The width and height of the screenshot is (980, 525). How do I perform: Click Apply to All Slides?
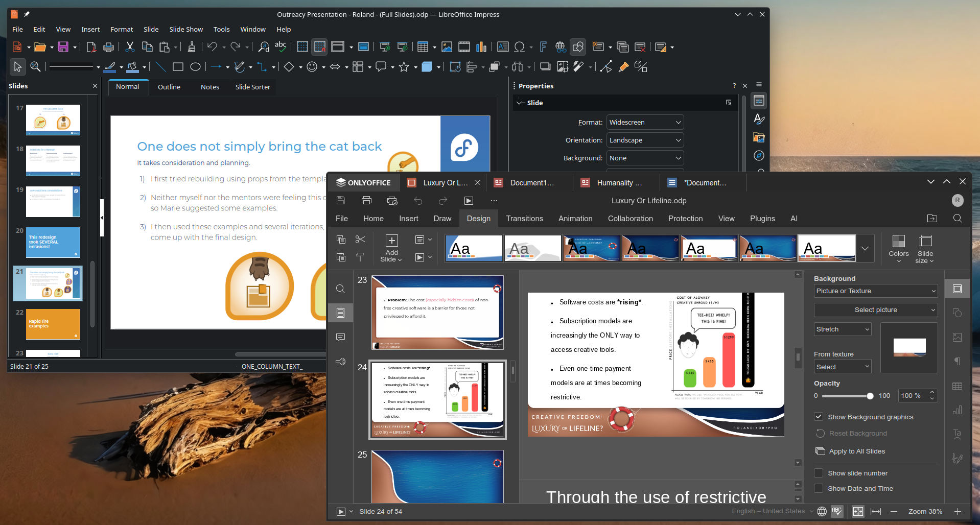click(856, 451)
